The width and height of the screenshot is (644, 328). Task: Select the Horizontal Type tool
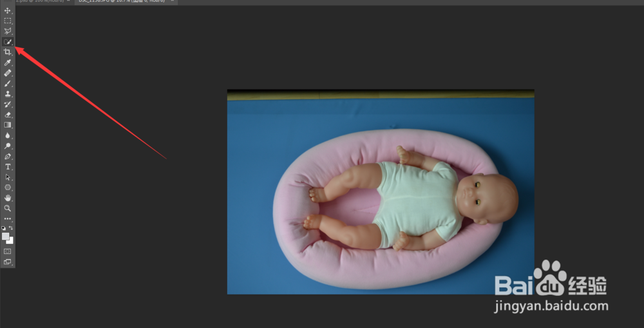pos(7,167)
